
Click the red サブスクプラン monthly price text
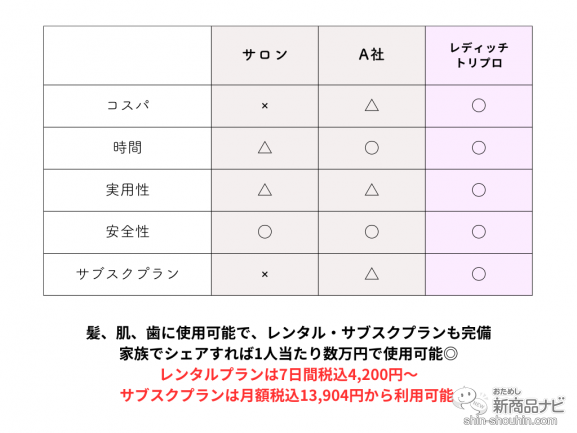287,395
